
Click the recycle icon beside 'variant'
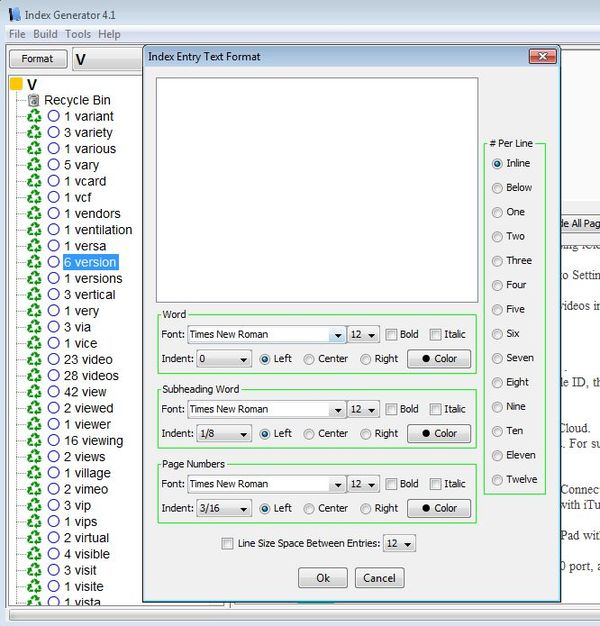click(34, 116)
